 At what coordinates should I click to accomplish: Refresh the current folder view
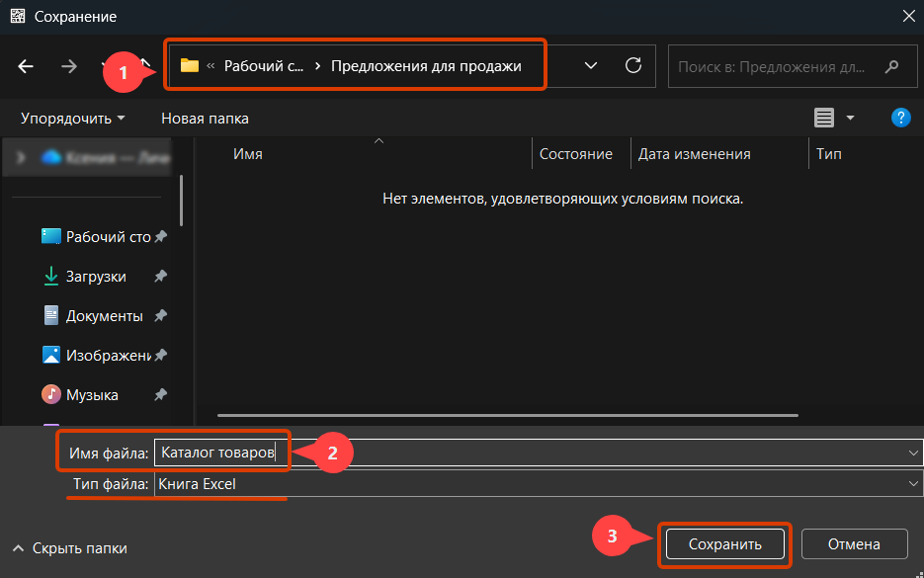pyautogui.click(x=633, y=65)
